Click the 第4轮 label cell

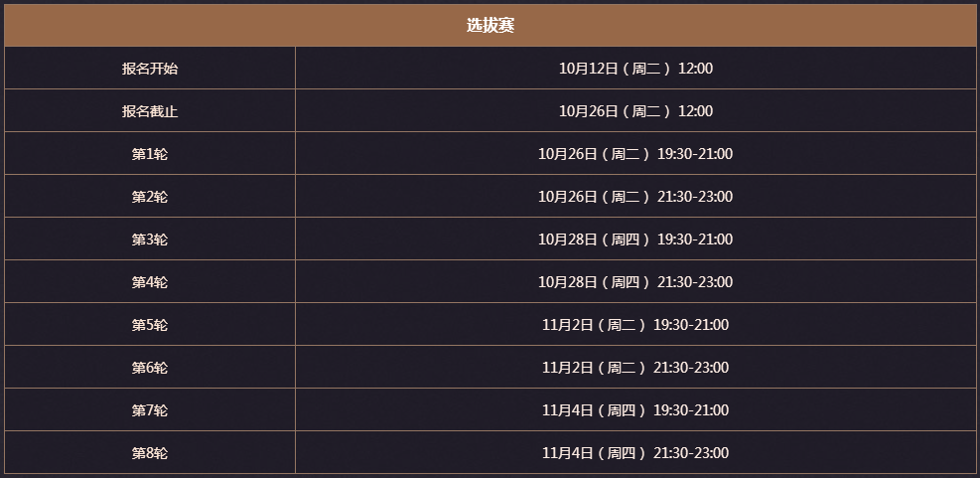[150, 281]
